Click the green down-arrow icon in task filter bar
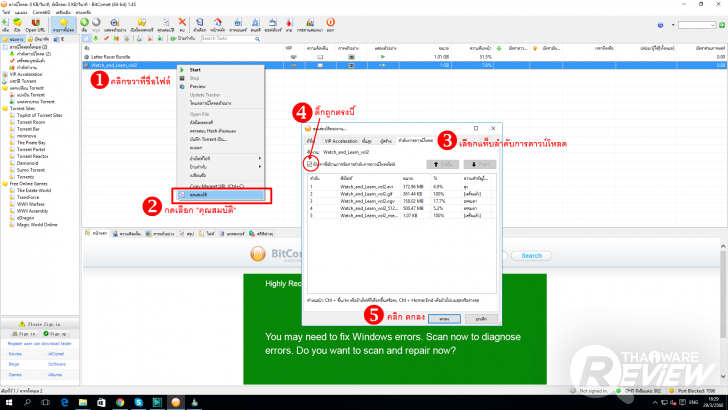This screenshot has height=410, width=728. (x=96, y=39)
